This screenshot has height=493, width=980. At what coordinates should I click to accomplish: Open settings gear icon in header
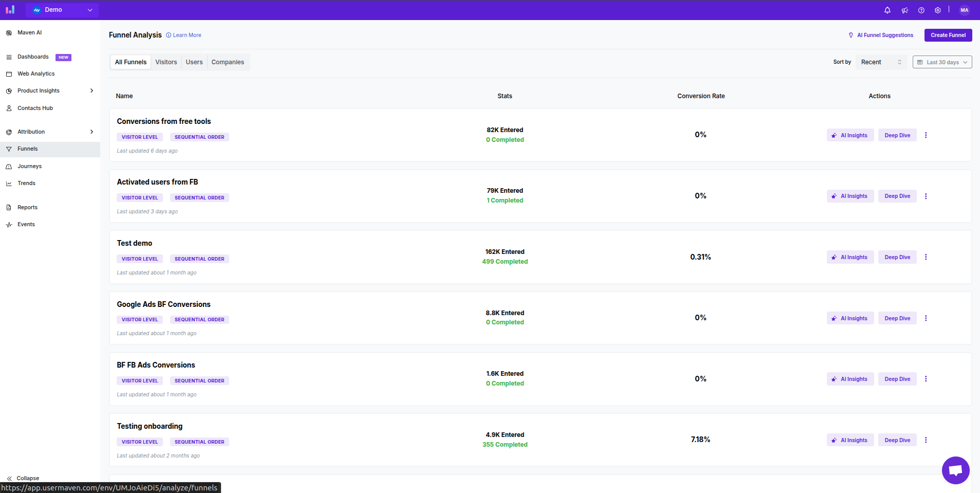pyautogui.click(x=938, y=10)
